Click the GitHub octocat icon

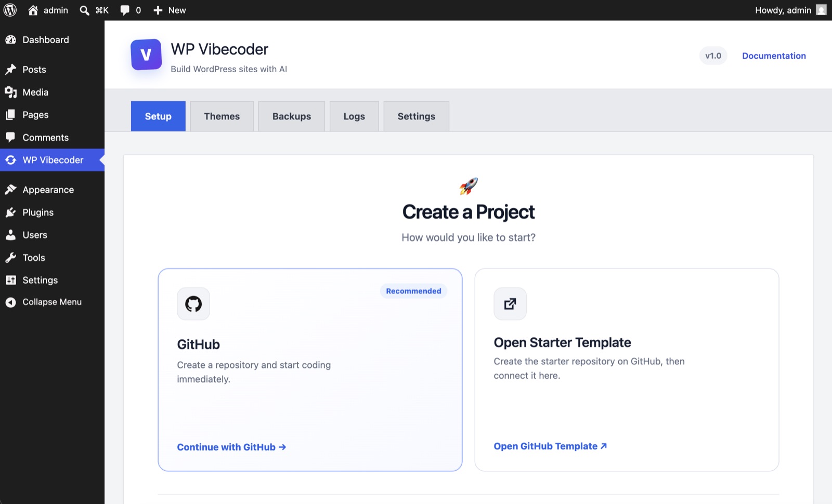pyautogui.click(x=193, y=304)
